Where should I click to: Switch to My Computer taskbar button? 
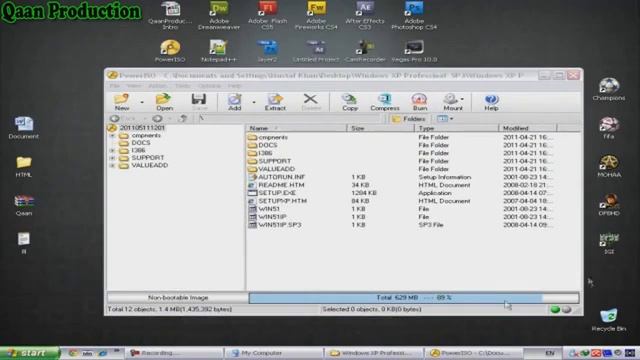[x=273, y=353]
